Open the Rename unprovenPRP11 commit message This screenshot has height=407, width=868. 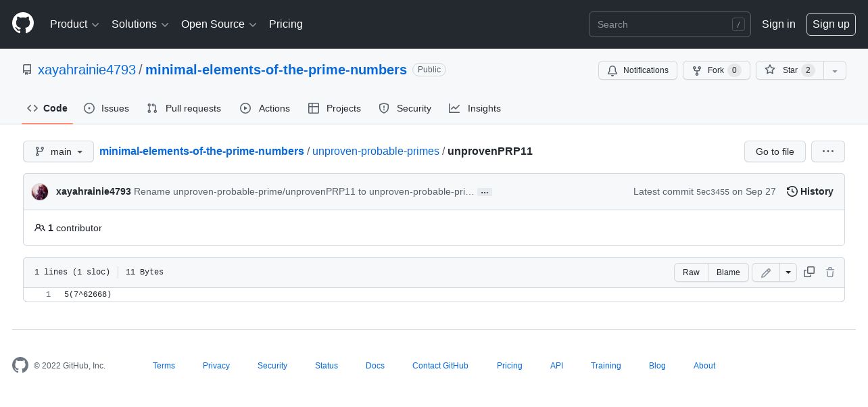304,191
